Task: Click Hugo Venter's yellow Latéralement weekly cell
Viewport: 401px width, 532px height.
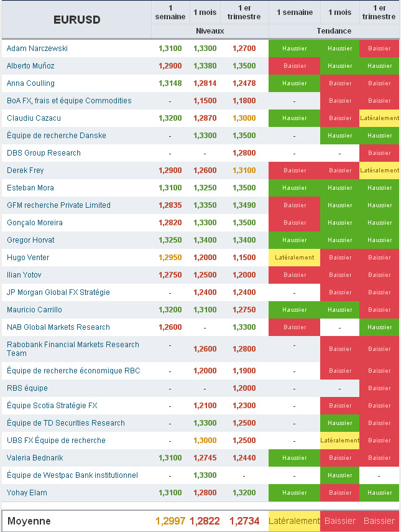Action: (x=294, y=258)
